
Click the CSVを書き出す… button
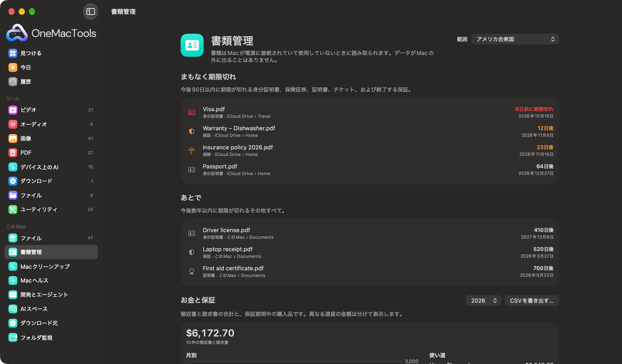point(531,301)
